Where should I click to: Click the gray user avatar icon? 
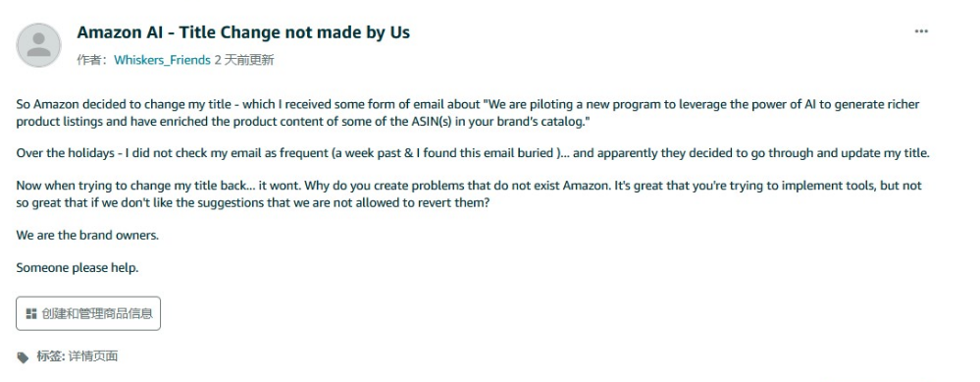tap(39, 45)
